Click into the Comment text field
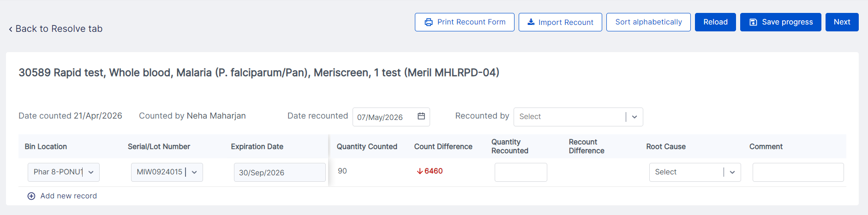Screen dimensions: 868x215 [x=798, y=172]
